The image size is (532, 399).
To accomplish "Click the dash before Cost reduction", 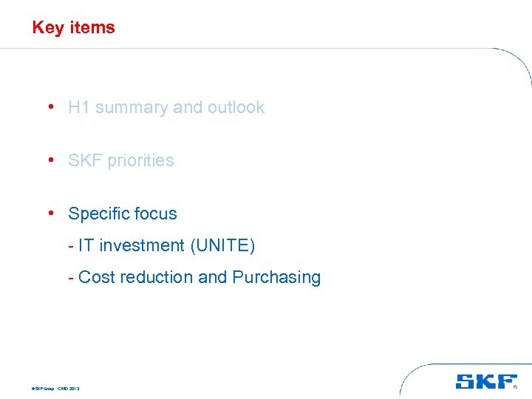I will pos(70,277).
